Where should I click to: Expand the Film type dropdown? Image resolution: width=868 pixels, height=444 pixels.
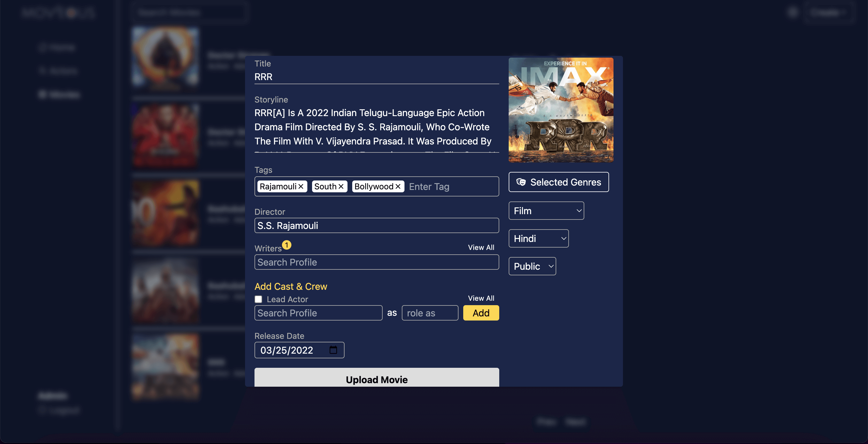point(546,210)
